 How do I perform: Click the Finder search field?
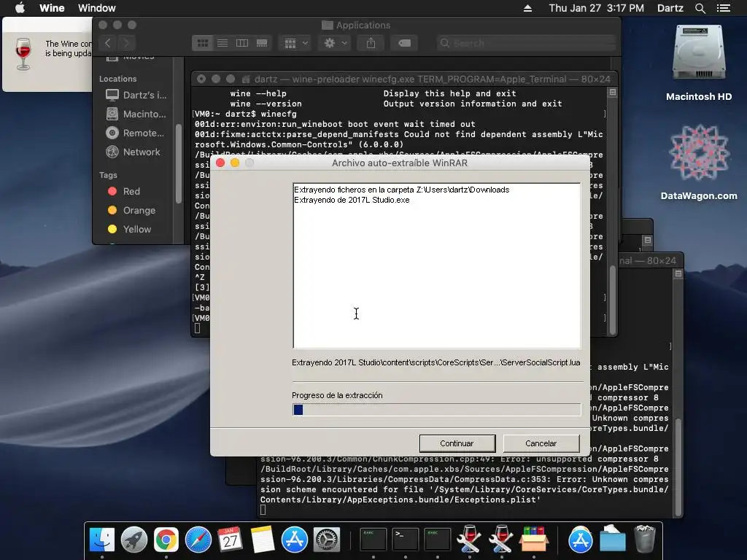tap(526, 43)
